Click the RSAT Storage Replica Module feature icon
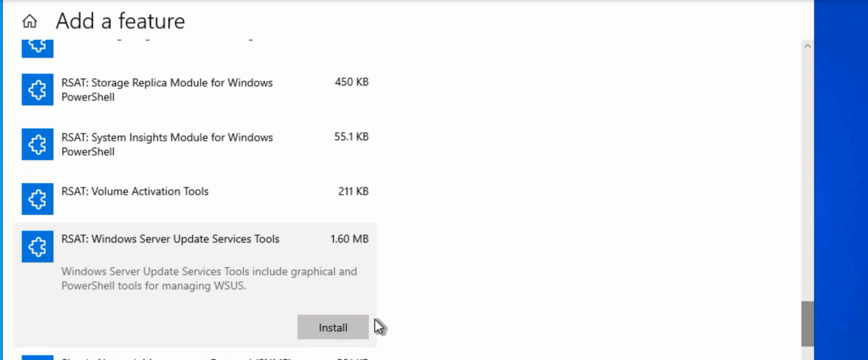868x360 pixels. pos(37,89)
